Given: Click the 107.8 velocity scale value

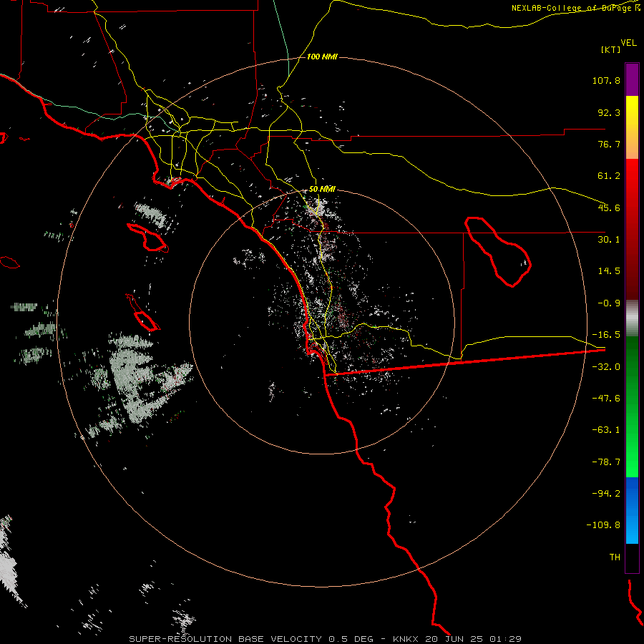Looking at the screenshot, I should [x=606, y=80].
